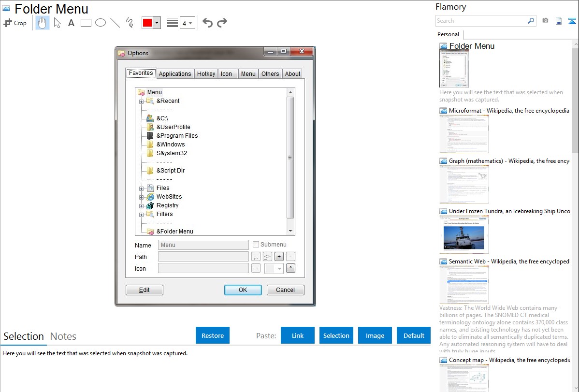The width and height of the screenshot is (579, 392).
Task: Open the Menu tab
Action: click(x=248, y=73)
